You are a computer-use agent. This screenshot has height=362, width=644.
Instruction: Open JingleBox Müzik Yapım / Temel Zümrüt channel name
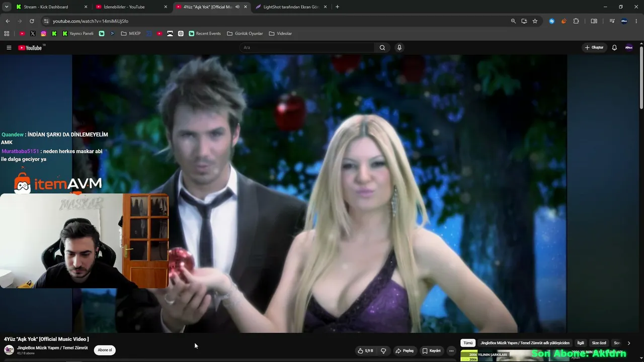52,348
